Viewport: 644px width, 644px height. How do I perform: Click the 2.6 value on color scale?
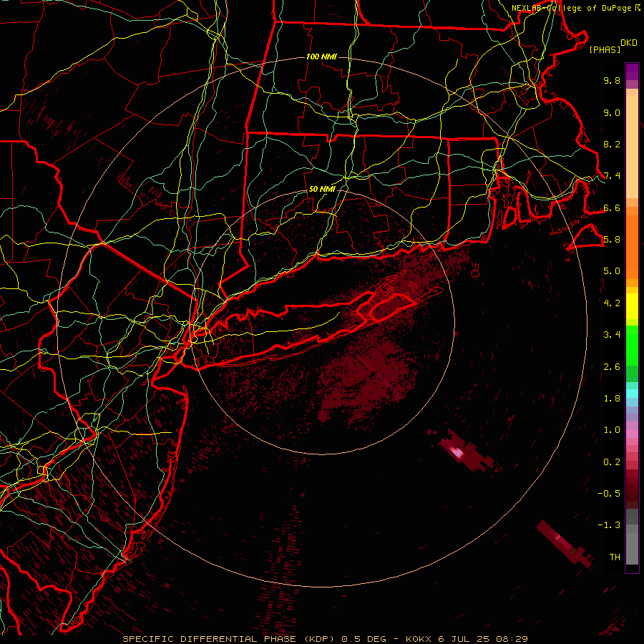coord(612,367)
